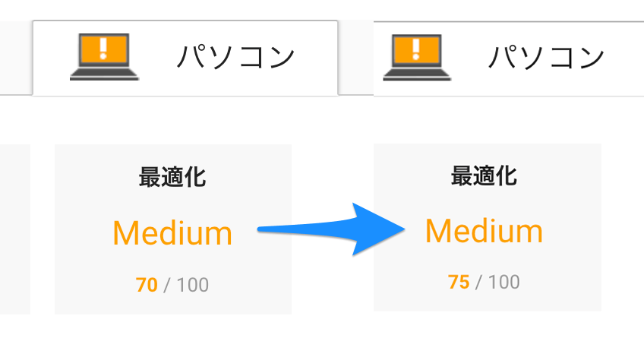
Task: Click the orange 70 score number
Action: (147, 286)
